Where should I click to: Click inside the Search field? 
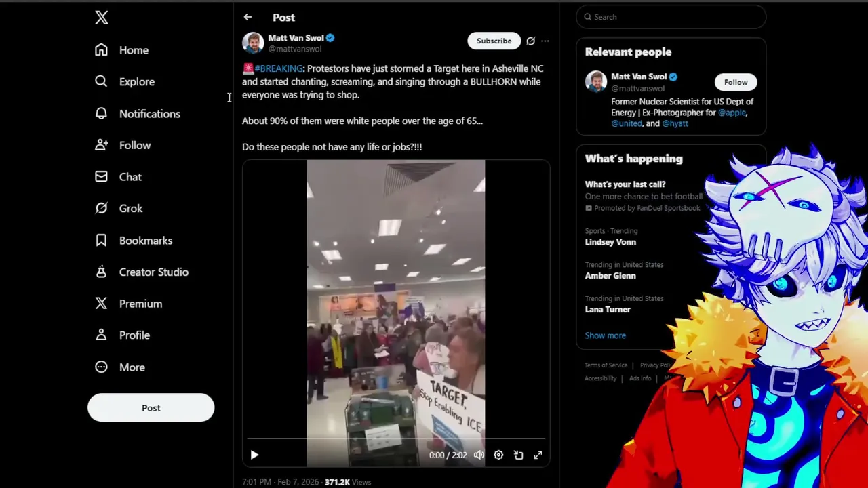[x=671, y=17]
